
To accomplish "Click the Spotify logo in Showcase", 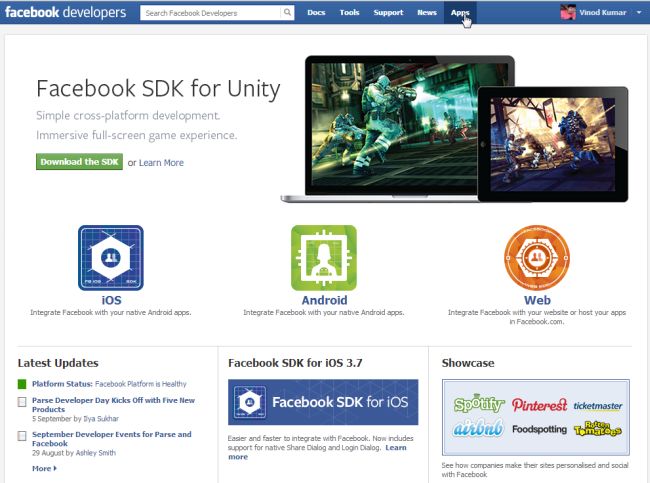I will [x=479, y=403].
